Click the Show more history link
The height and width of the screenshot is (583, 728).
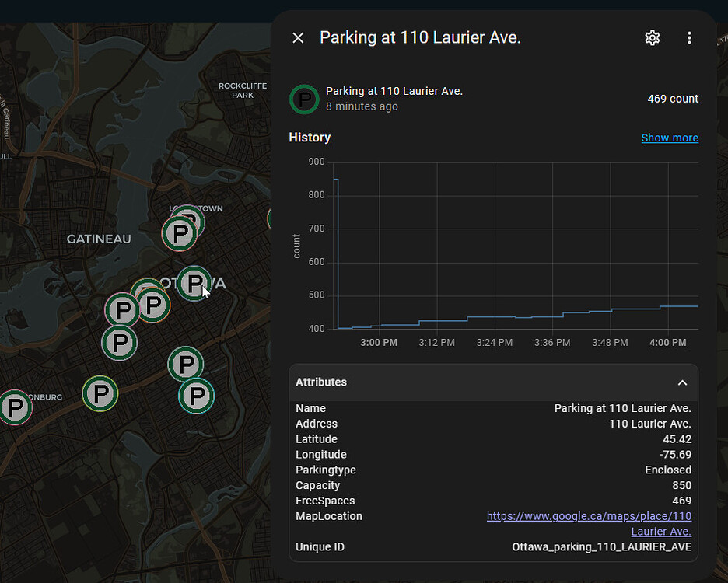[x=669, y=138]
